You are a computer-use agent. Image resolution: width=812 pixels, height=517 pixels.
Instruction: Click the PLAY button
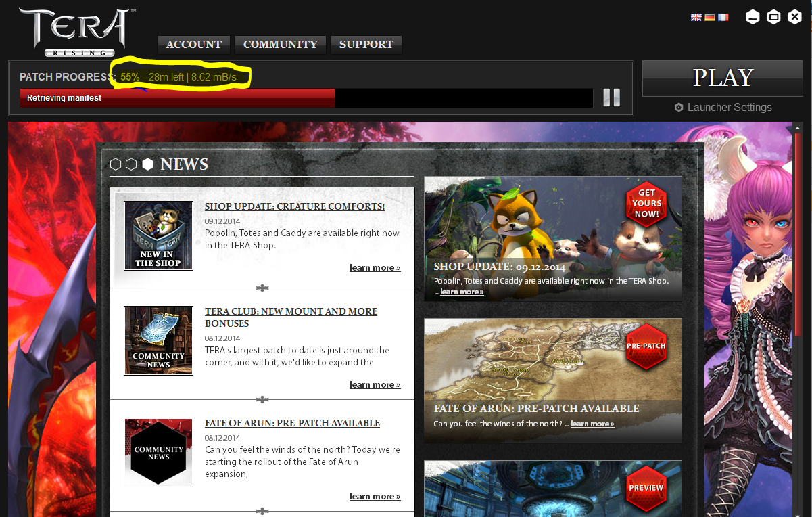[x=723, y=78]
